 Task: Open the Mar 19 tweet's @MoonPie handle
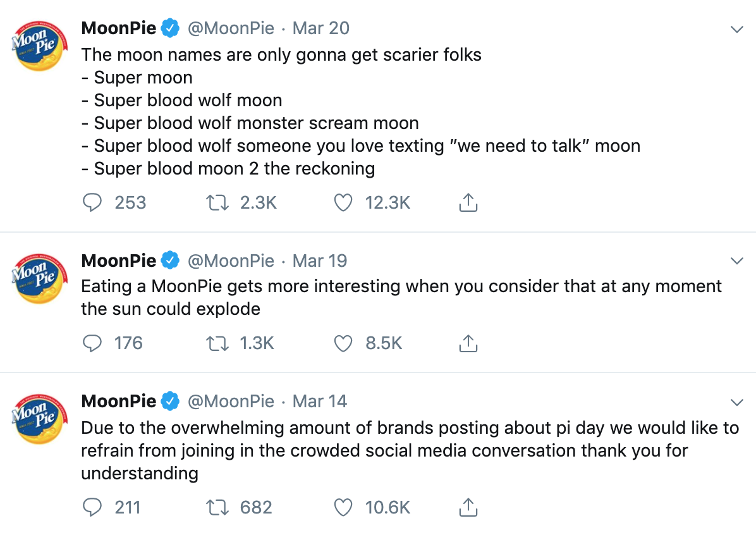[231, 261]
